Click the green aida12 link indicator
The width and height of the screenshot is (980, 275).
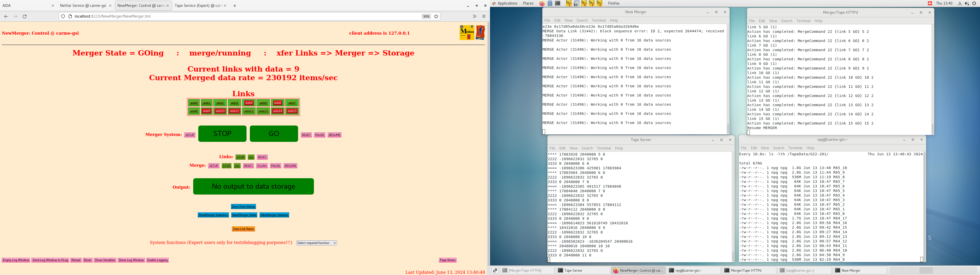coord(249,111)
